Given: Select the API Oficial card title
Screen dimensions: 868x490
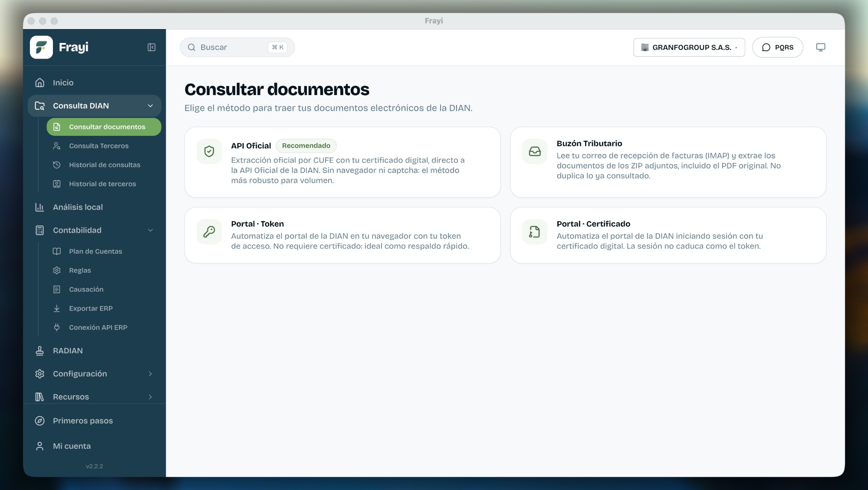Looking at the screenshot, I should 251,146.
